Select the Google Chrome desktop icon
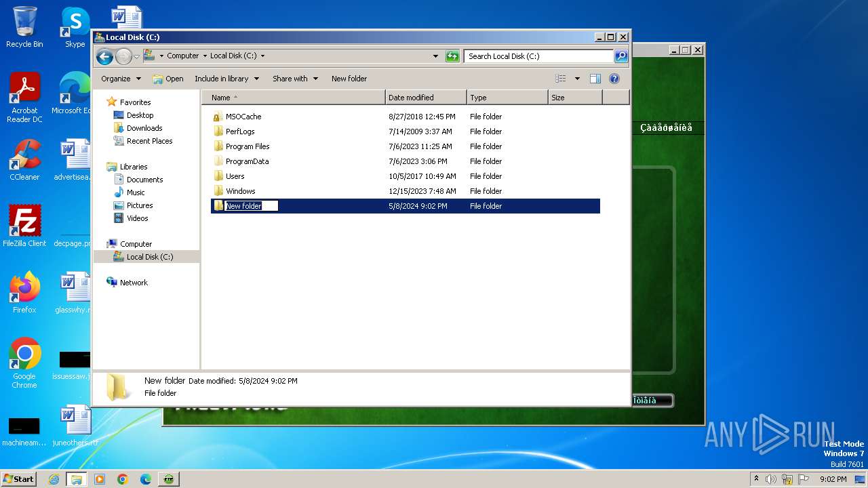 (x=24, y=363)
